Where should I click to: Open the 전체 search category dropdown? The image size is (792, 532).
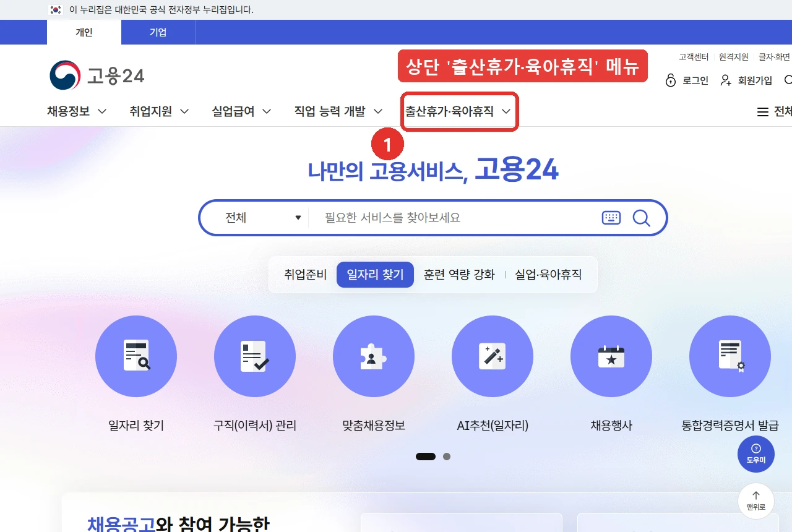262,218
